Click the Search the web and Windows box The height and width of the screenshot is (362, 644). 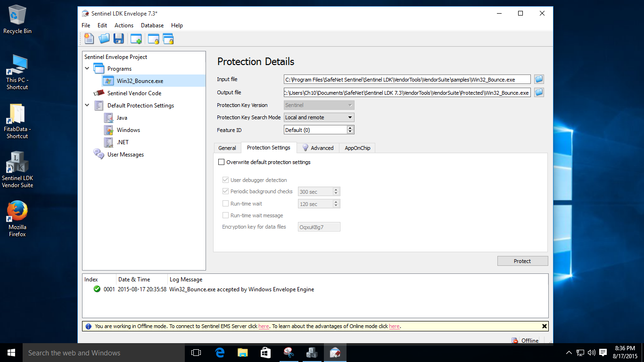click(104, 353)
